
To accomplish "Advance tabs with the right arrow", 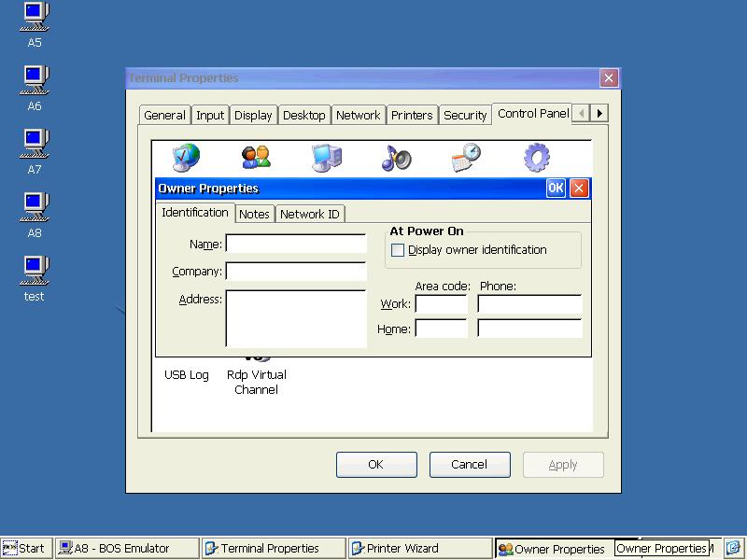I will tap(599, 113).
